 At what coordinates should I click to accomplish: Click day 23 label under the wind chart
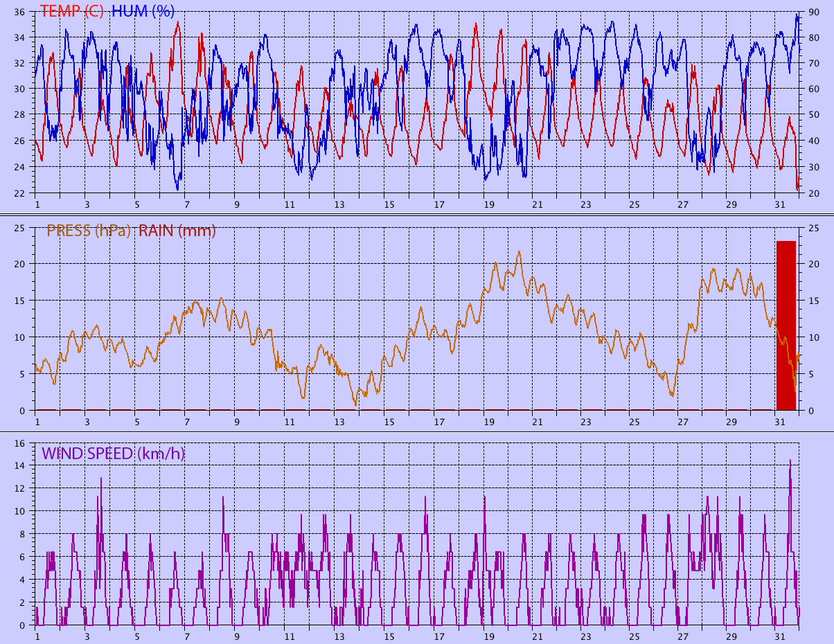[586, 636]
